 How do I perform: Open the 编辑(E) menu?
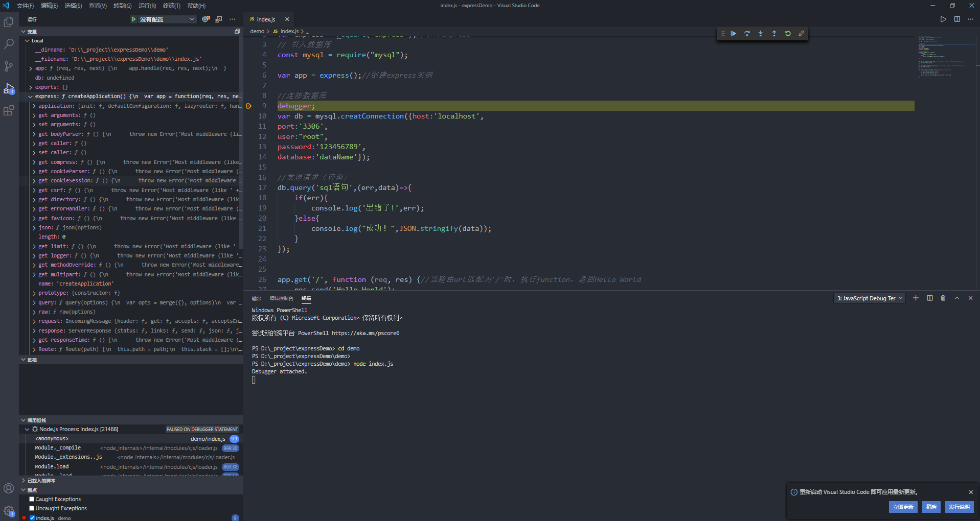(49, 6)
